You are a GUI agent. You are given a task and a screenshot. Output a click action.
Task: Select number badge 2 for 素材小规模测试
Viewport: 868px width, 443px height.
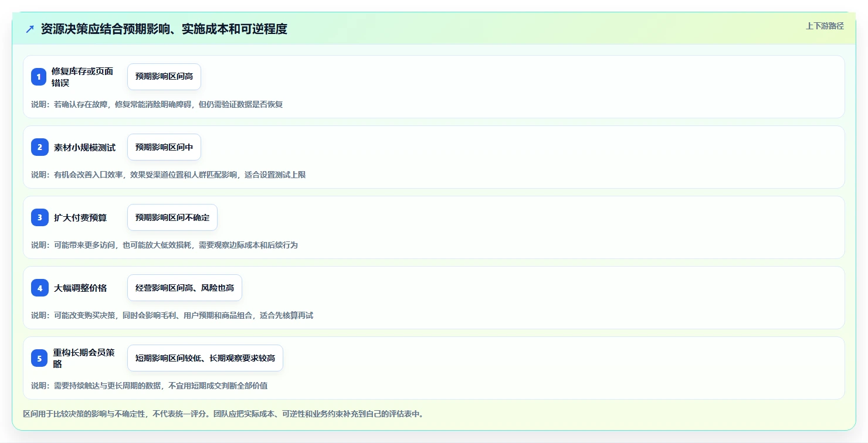tap(39, 147)
